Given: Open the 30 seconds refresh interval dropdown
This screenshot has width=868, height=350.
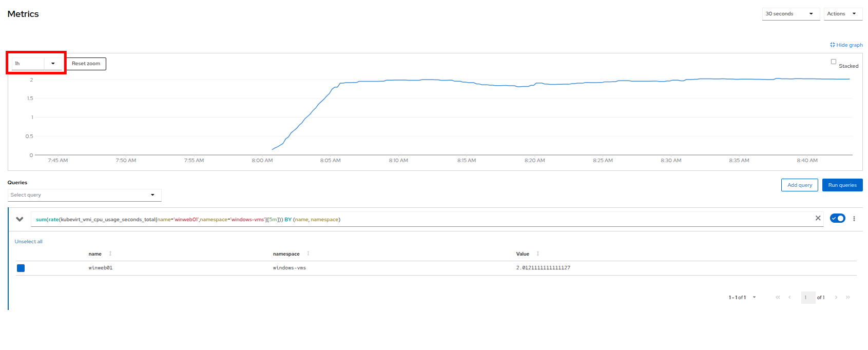Looking at the screenshot, I should pos(790,14).
